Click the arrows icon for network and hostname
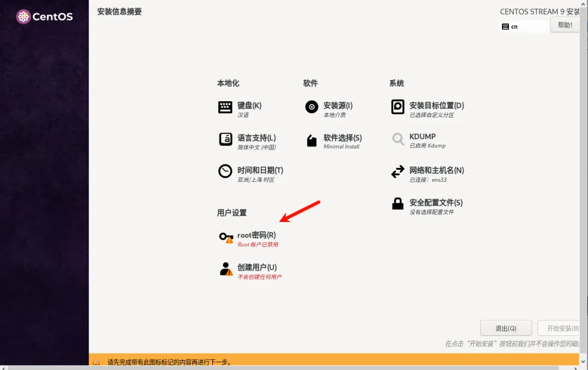 pyautogui.click(x=398, y=172)
